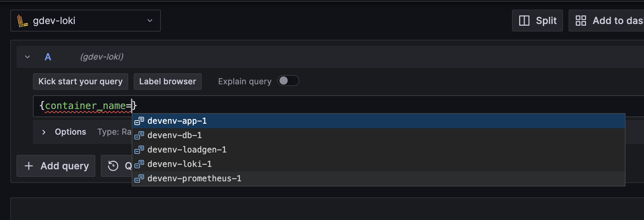Screen dimensions: 644x220
Task: Click the Loki datasource logo icon
Action: 23,21
